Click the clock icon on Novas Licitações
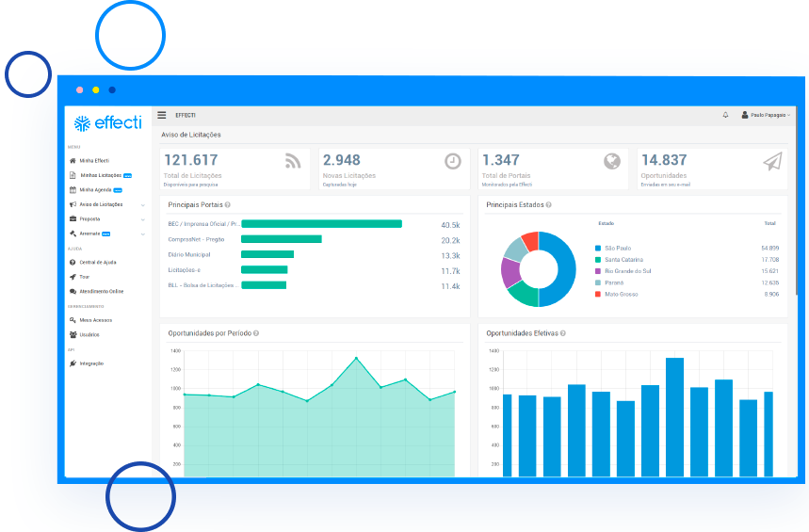The width and height of the screenshot is (809, 532). [x=453, y=161]
